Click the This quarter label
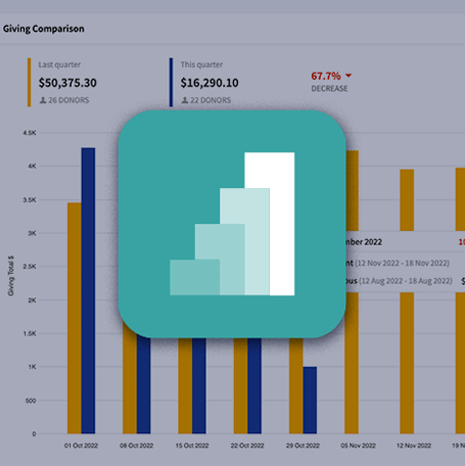The height and width of the screenshot is (466, 465). (201, 65)
